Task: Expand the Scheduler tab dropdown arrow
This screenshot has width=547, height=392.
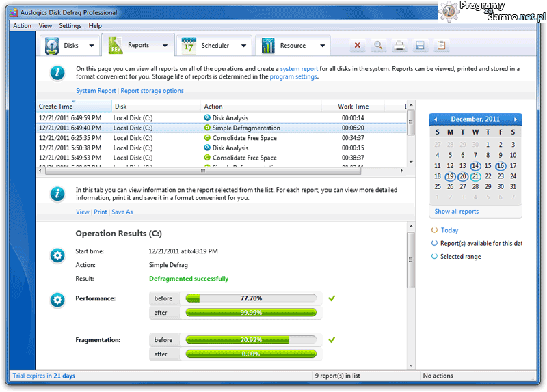Action: [x=243, y=46]
